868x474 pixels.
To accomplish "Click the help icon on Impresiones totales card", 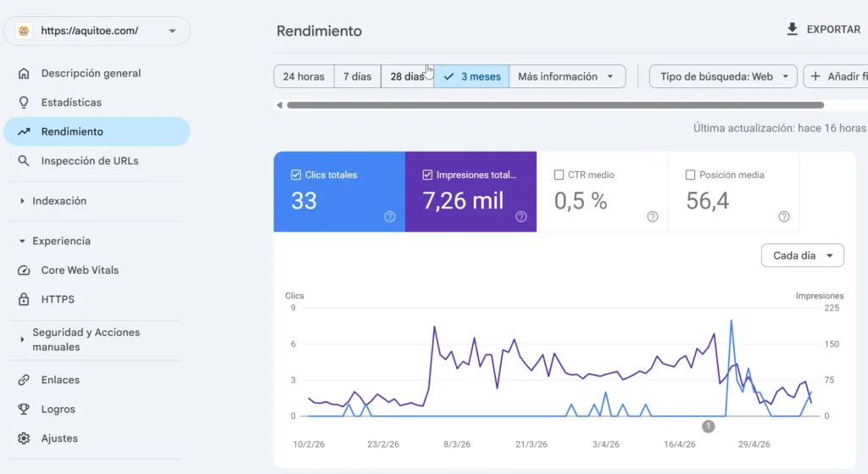I will point(521,216).
